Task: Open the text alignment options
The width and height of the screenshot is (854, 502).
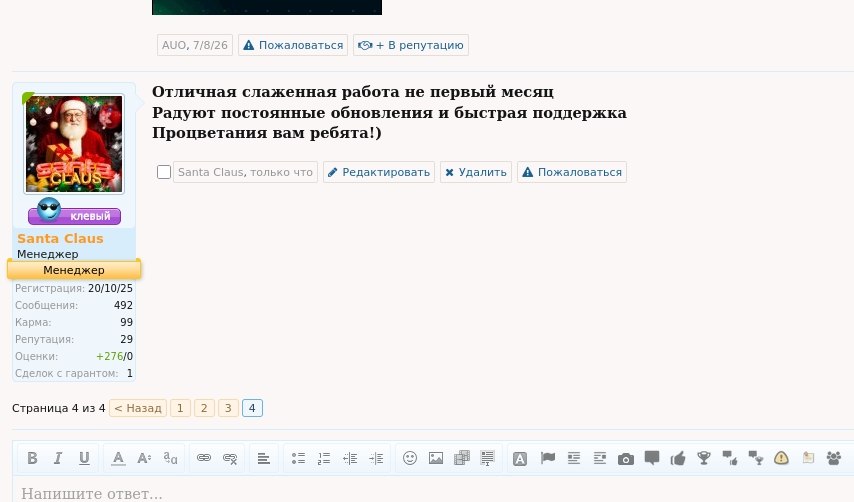Action: pyautogui.click(x=264, y=458)
